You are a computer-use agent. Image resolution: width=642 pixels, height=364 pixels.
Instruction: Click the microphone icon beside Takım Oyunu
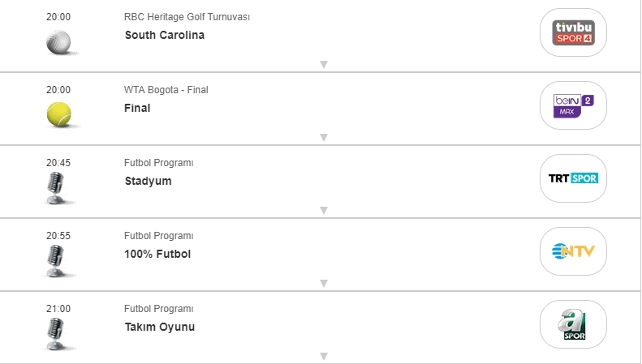coord(55,334)
